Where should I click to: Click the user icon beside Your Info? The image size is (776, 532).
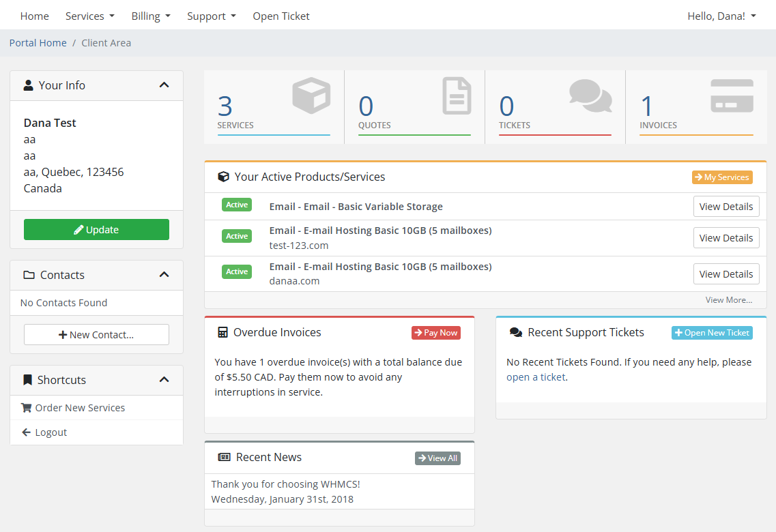click(27, 85)
